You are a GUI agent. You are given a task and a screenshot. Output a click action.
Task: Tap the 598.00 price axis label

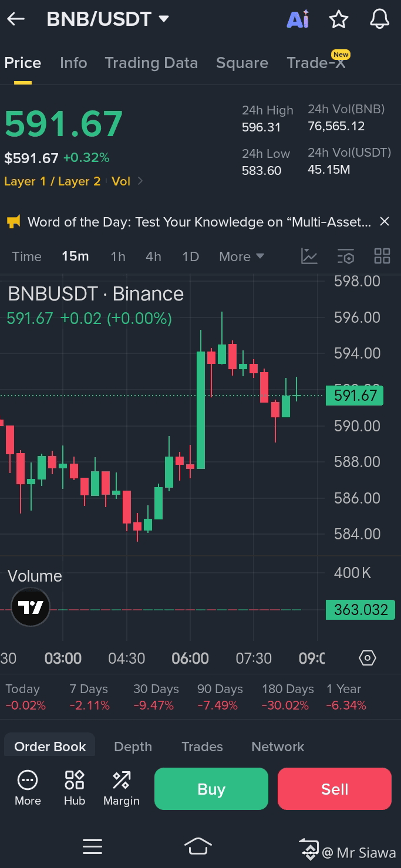(357, 281)
